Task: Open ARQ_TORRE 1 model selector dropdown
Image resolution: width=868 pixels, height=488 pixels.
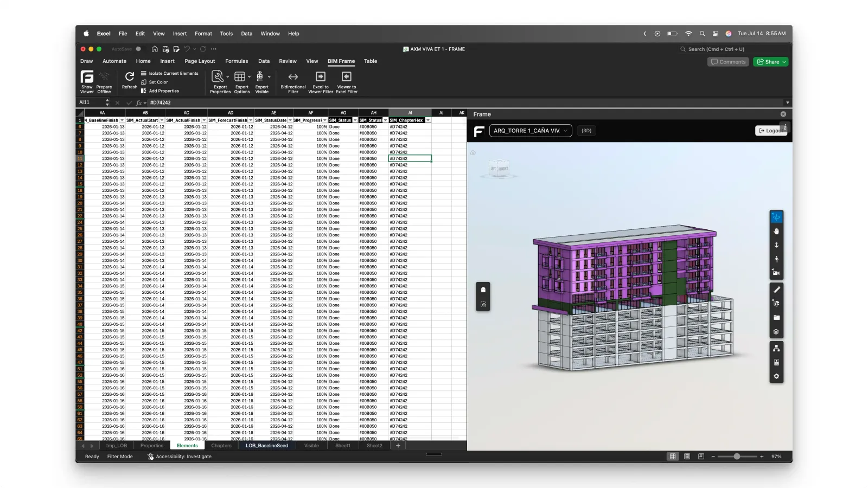Action: click(531, 131)
